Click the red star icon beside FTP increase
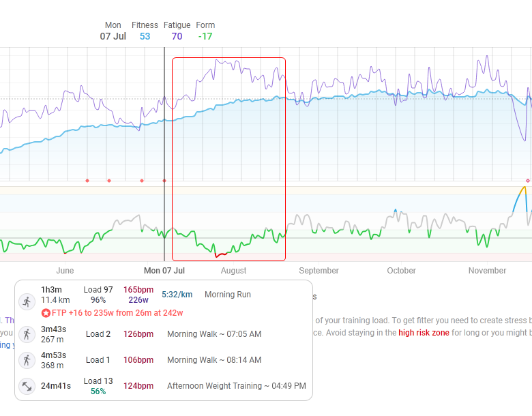Image resolution: width=532 pixels, height=416 pixels. [46, 313]
